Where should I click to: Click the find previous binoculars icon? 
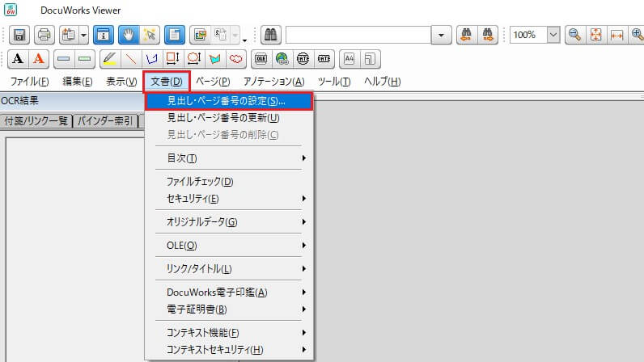pos(467,35)
